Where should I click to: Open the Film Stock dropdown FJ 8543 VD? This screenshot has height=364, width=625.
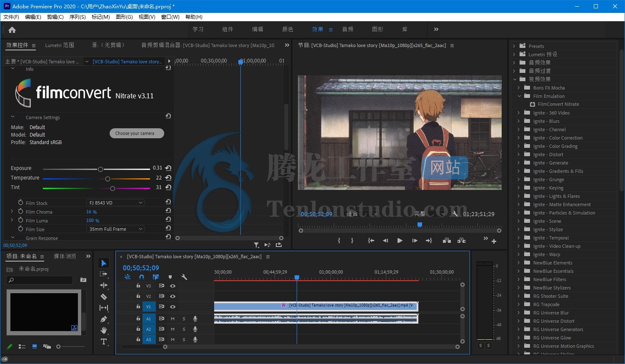tap(115, 203)
